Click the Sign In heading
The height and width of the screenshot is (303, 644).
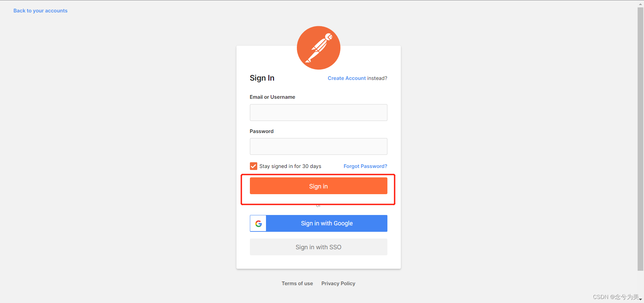(x=262, y=78)
